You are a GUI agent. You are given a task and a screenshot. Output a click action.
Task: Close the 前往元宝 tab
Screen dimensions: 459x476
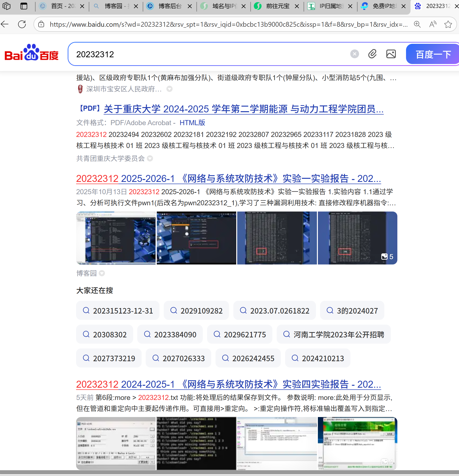coord(297,6)
